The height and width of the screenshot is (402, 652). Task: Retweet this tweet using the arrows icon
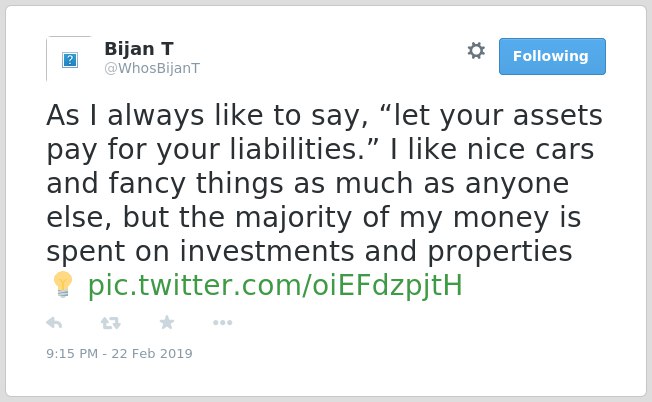[111, 323]
